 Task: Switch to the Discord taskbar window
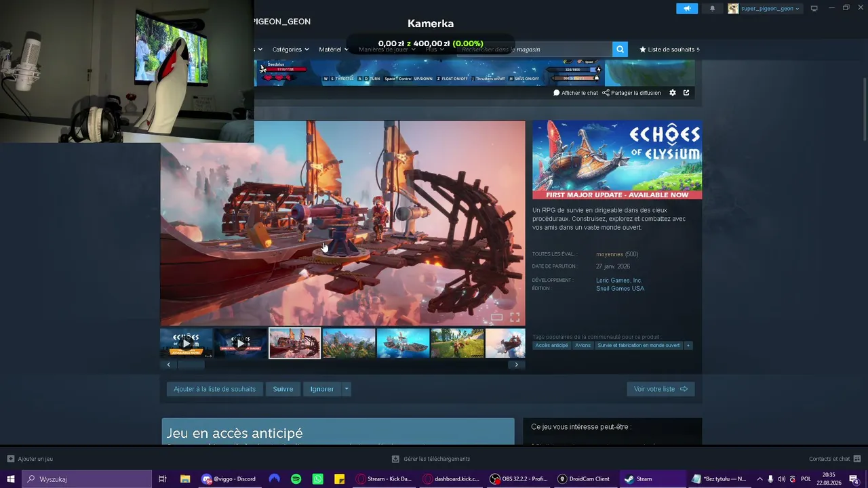pyautogui.click(x=229, y=479)
